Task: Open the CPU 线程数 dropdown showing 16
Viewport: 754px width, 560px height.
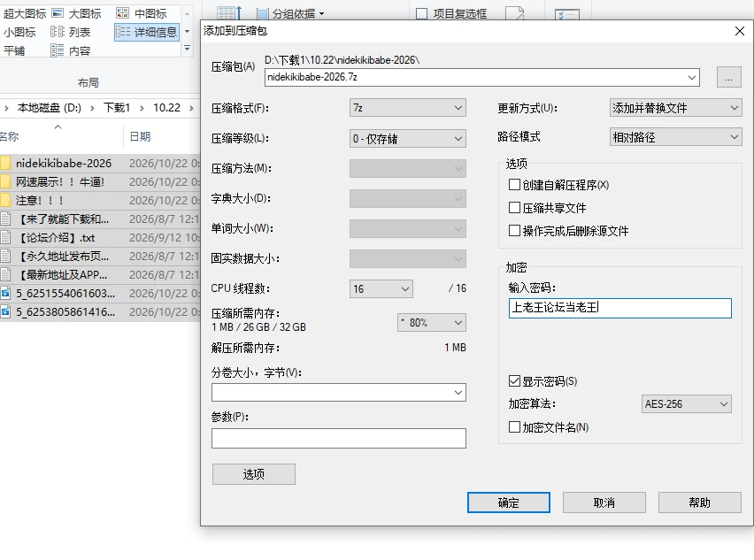Action: (x=381, y=289)
